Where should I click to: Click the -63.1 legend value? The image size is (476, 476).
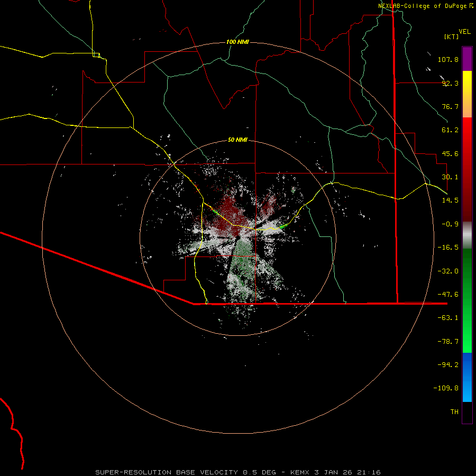[x=448, y=318]
